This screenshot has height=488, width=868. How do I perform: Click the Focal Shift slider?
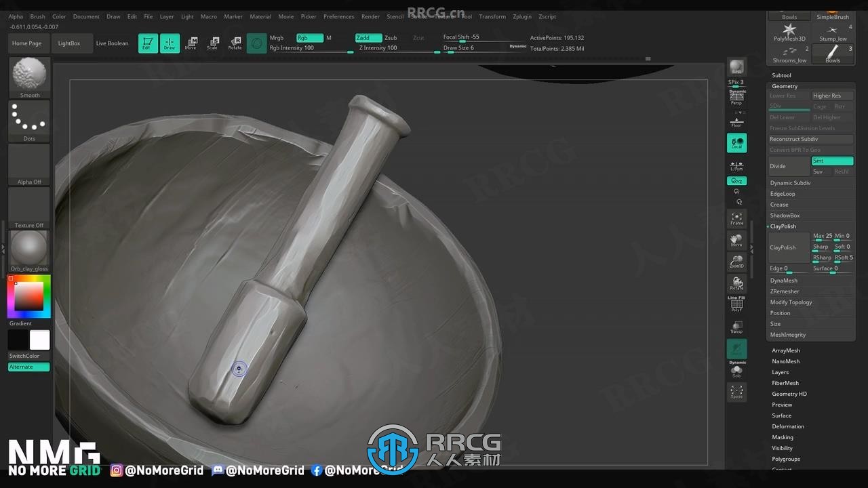[x=484, y=37]
